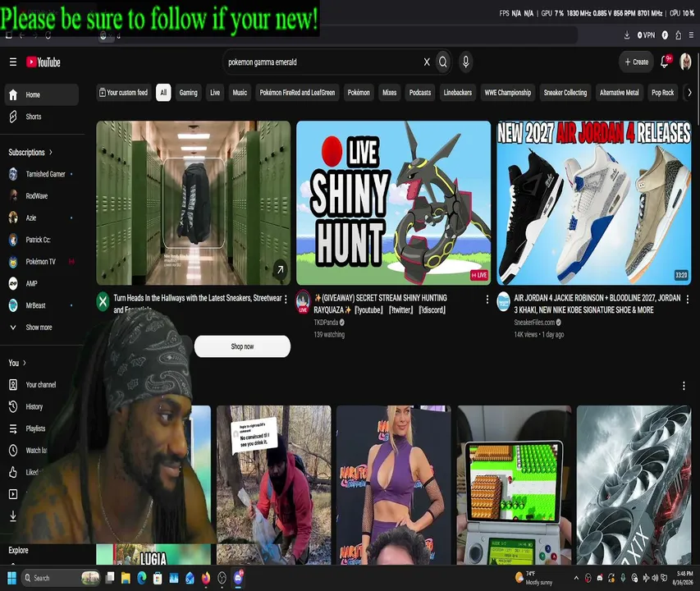Select the WWE Championship chip
The width and height of the screenshot is (700, 591).
click(x=508, y=93)
